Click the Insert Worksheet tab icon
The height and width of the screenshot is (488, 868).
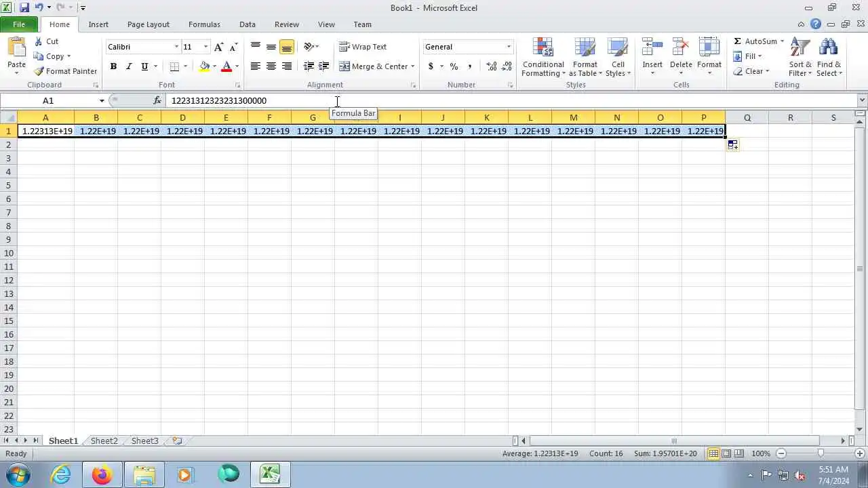(177, 441)
